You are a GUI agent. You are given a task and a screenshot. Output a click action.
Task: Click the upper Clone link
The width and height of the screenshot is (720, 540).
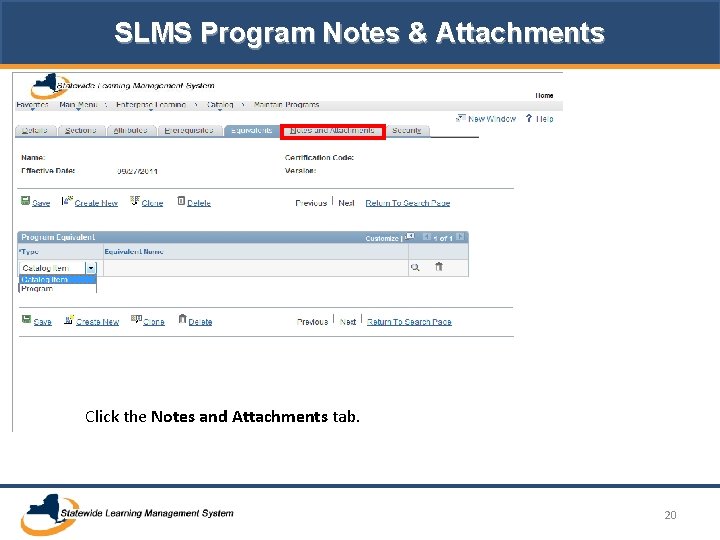click(152, 203)
